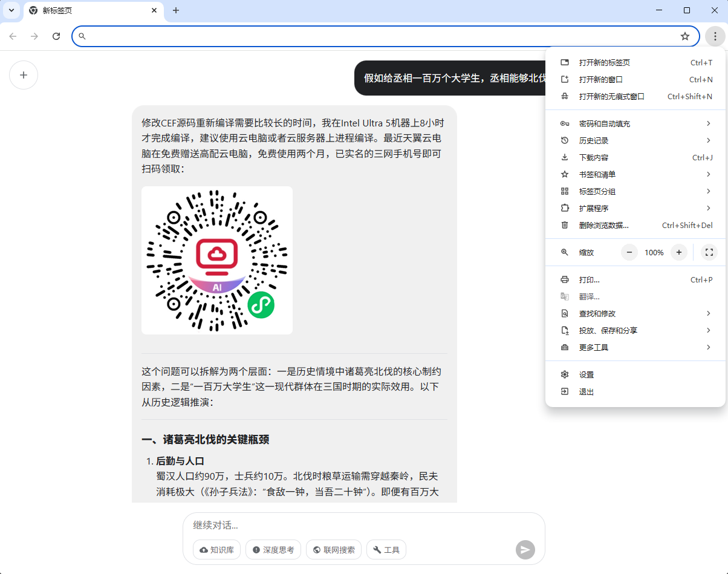This screenshot has width=728, height=574.
Task: Click the 后勤与人口 list item title
Action: pos(180,461)
